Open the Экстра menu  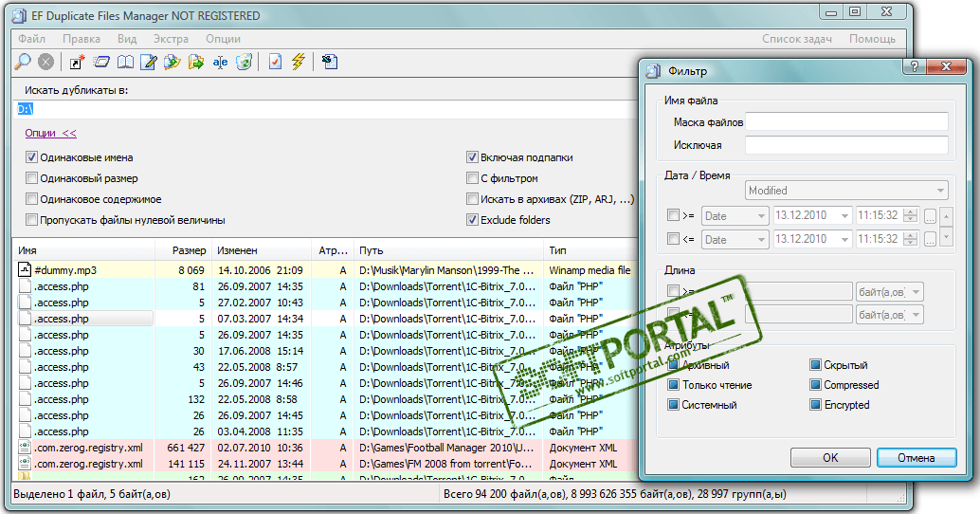172,39
